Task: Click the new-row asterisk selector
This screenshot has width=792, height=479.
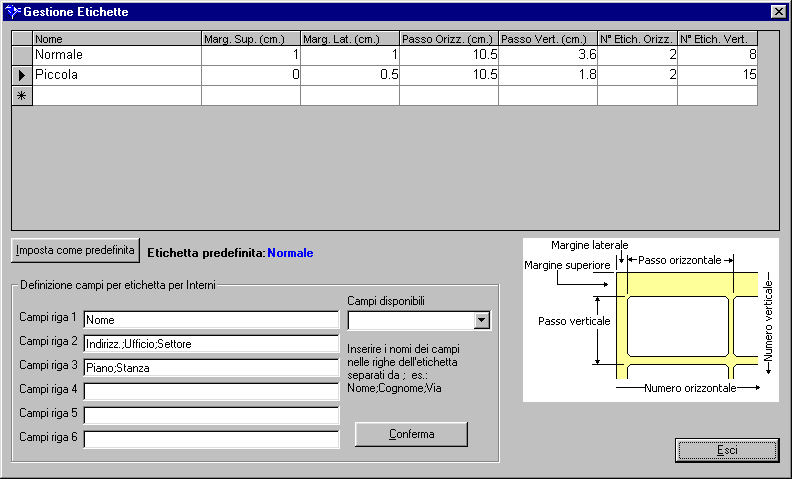Action: (22, 95)
